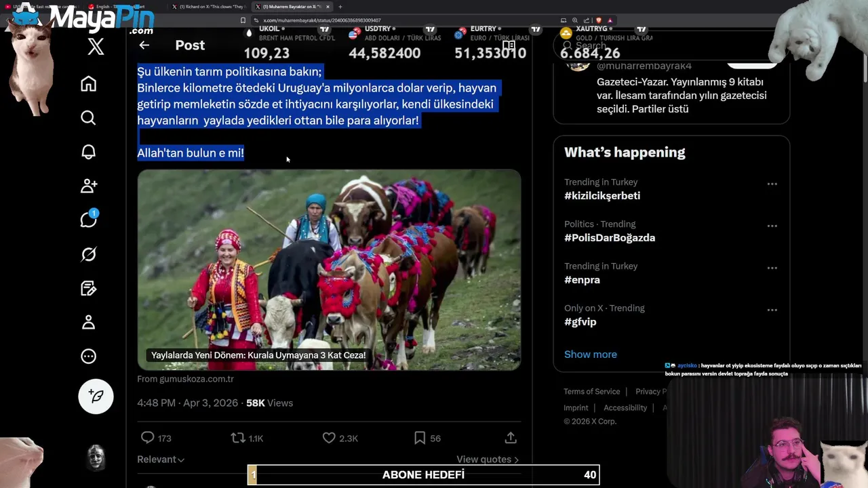This screenshot has height=488, width=868.
Task: Share the post via upload arrow icon
Action: click(x=511, y=438)
